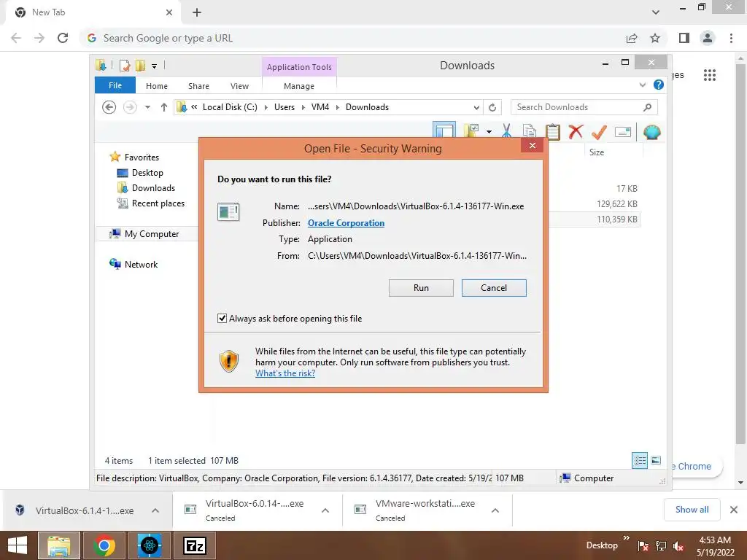747x560 pixels.
Task: Customize Quick Access Toolbar dropdown arrow
Action: [x=155, y=66]
